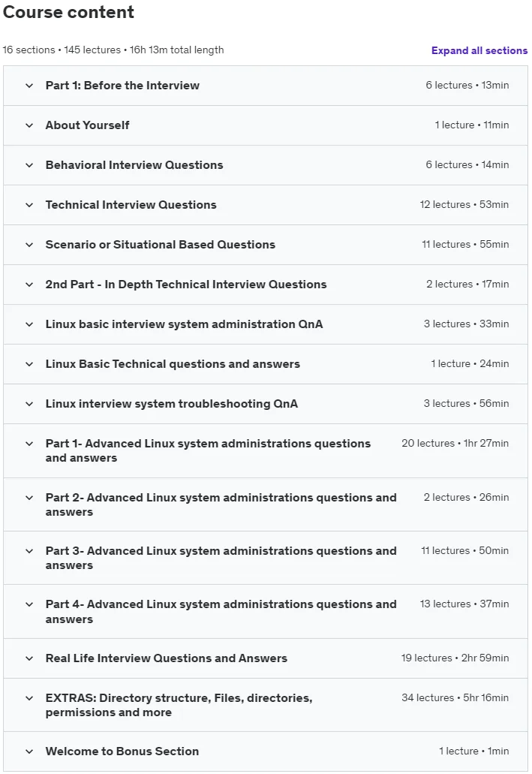Expand chevron for Linux interview system troubleshooting QnA

(29, 404)
